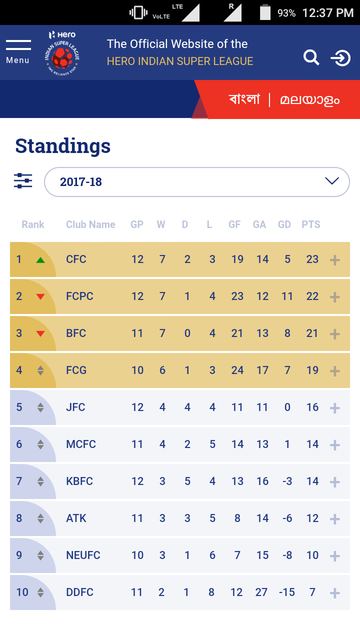Tap the PTS column header
Viewport: 360px width, 640px height.
tap(311, 224)
